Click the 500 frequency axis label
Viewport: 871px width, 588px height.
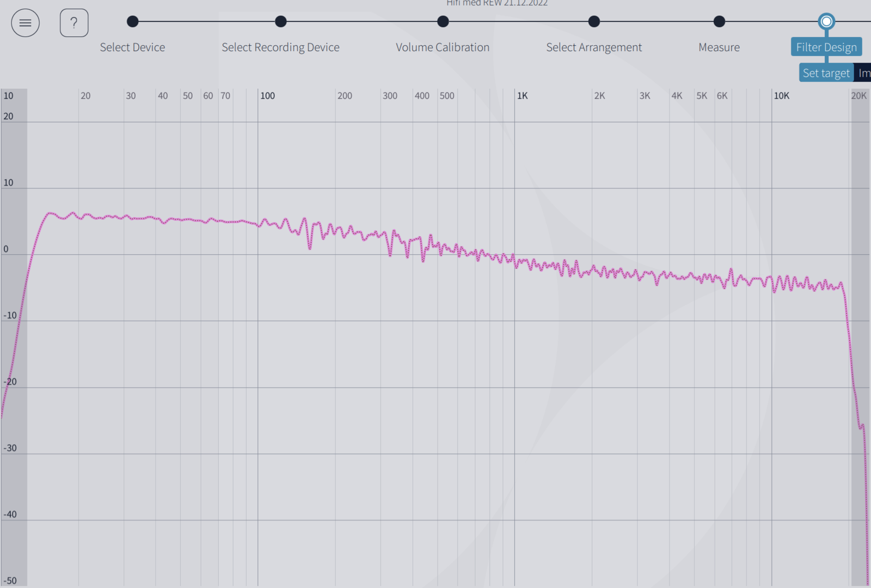(x=447, y=96)
